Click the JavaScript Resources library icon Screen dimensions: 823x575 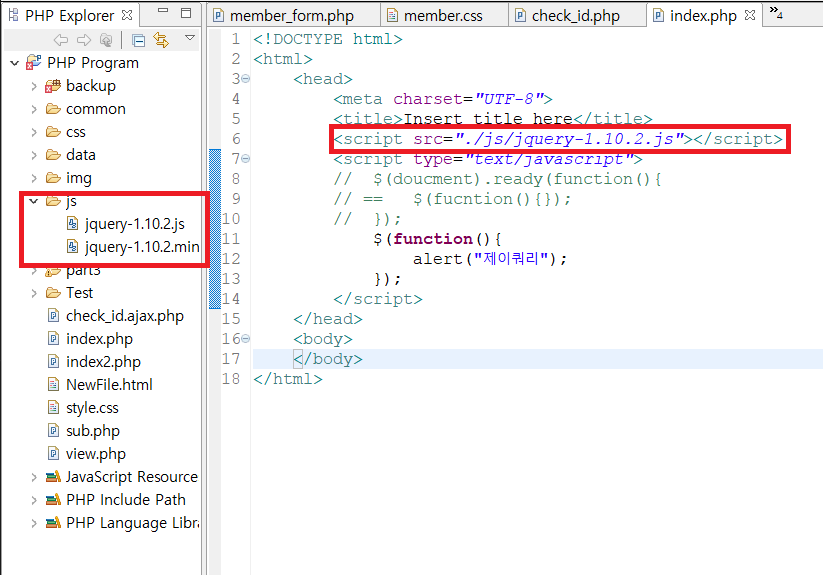53,477
